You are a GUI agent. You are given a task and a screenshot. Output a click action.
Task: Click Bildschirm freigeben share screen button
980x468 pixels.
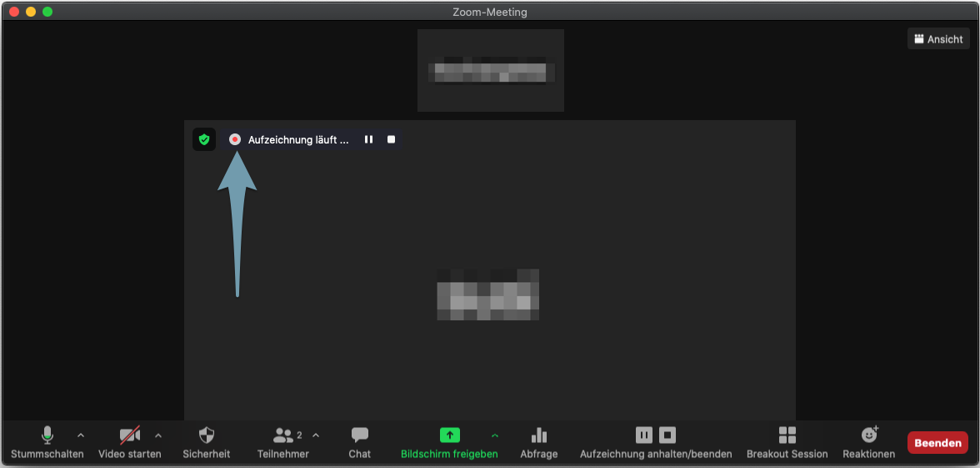pos(449,442)
